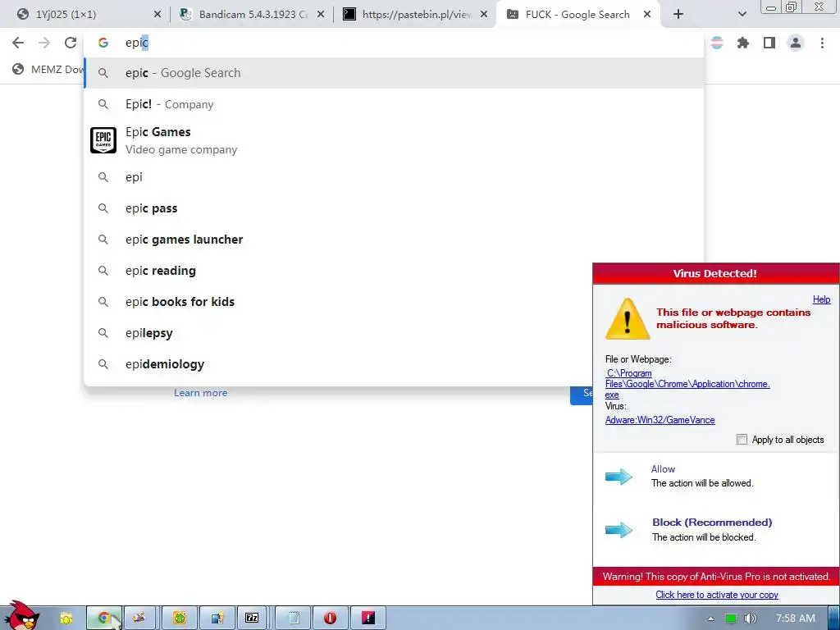Click the striped extension icon beside the puzzle piece
The image size is (840, 630).
pyautogui.click(x=717, y=43)
